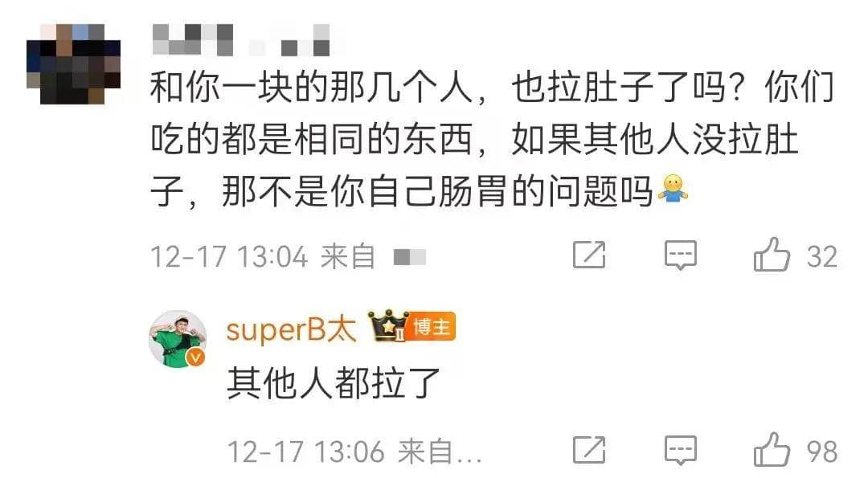Click the truncated 来自… source on reply
Viewport: 868px width, 478px height.
[440, 451]
